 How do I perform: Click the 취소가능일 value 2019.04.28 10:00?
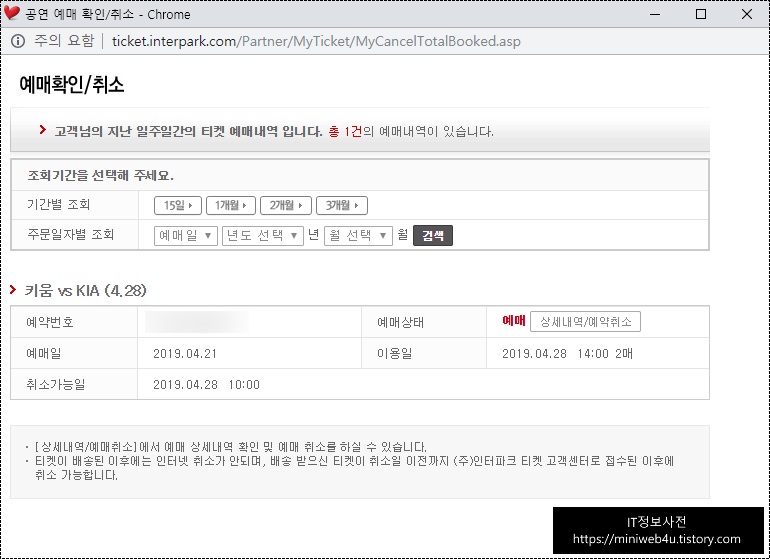(x=206, y=385)
